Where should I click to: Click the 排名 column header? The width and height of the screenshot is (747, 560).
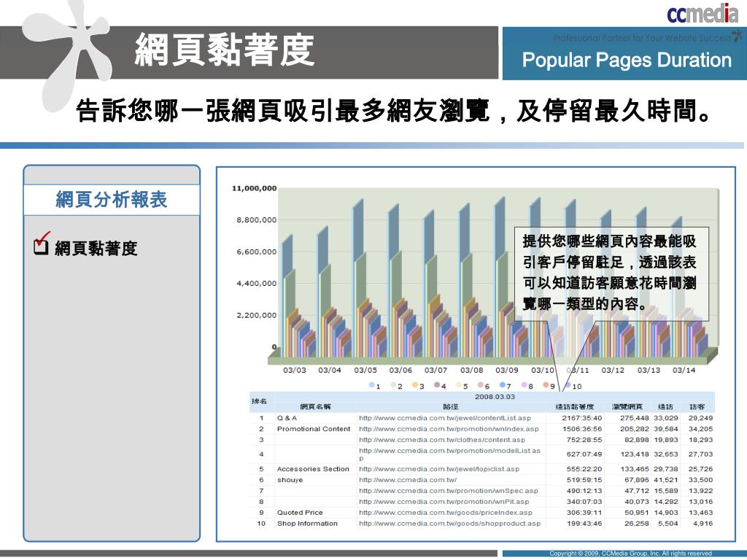259,402
